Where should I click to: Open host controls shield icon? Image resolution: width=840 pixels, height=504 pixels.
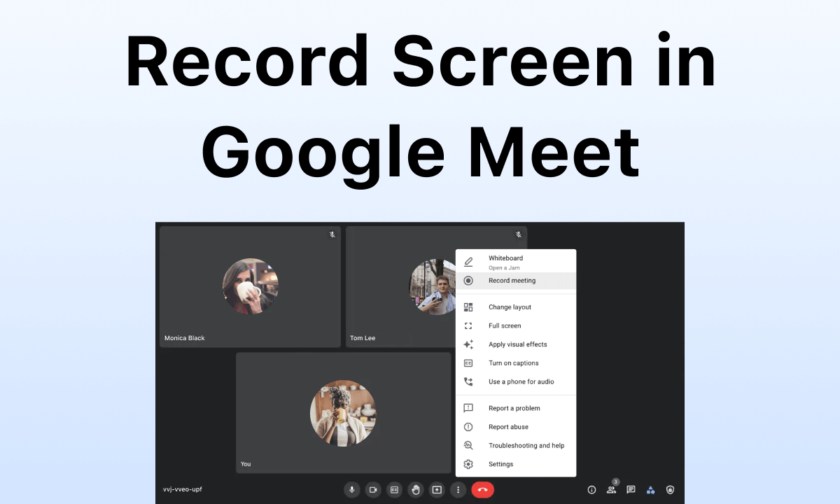pos(670,489)
